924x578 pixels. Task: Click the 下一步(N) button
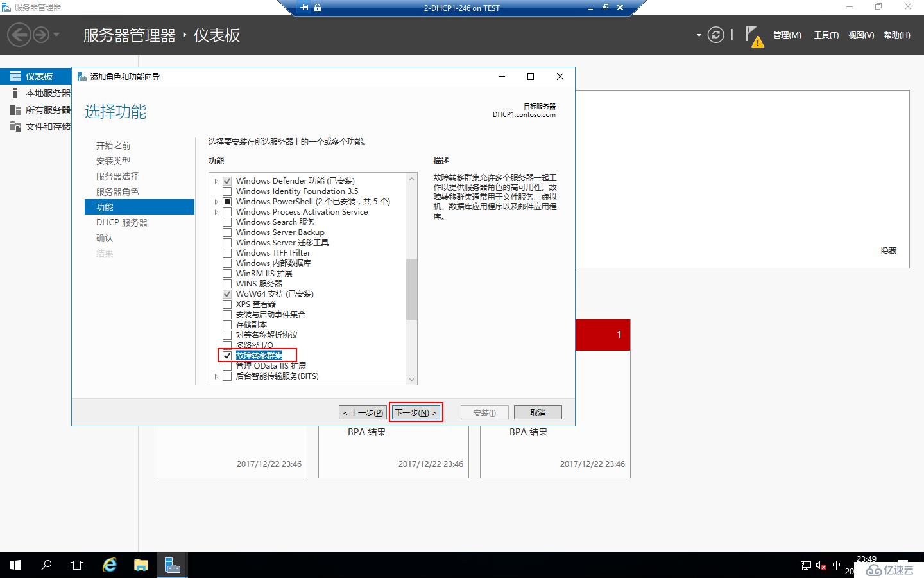416,412
